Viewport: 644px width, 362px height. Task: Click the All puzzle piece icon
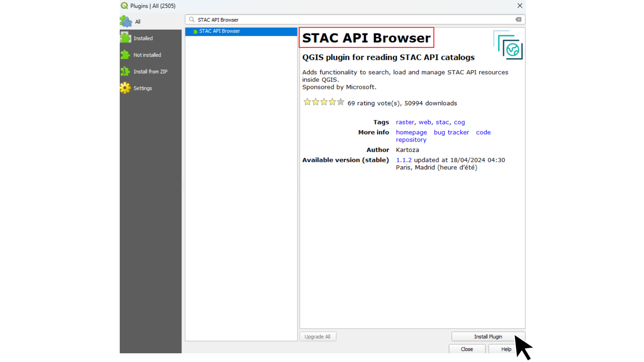[126, 21]
